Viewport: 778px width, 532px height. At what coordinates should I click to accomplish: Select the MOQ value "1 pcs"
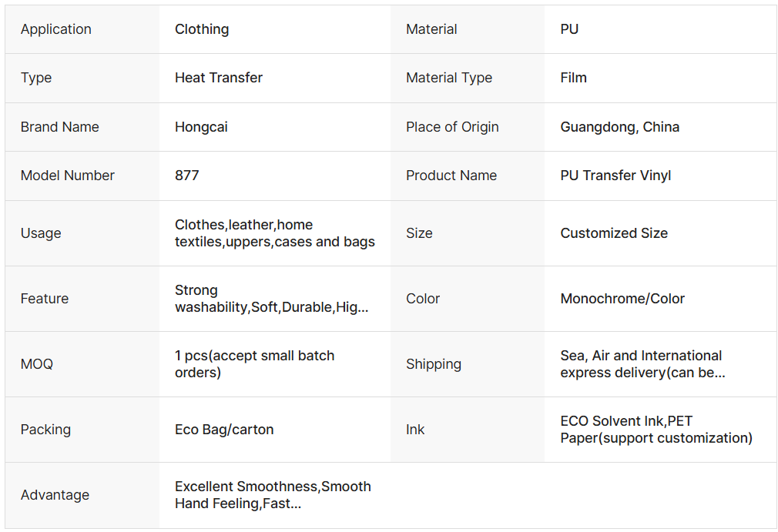click(x=254, y=364)
